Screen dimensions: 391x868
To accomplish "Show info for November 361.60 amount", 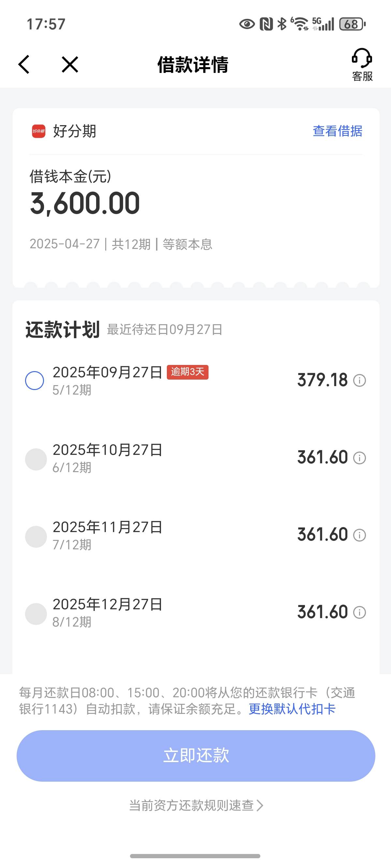I will click(x=359, y=535).
